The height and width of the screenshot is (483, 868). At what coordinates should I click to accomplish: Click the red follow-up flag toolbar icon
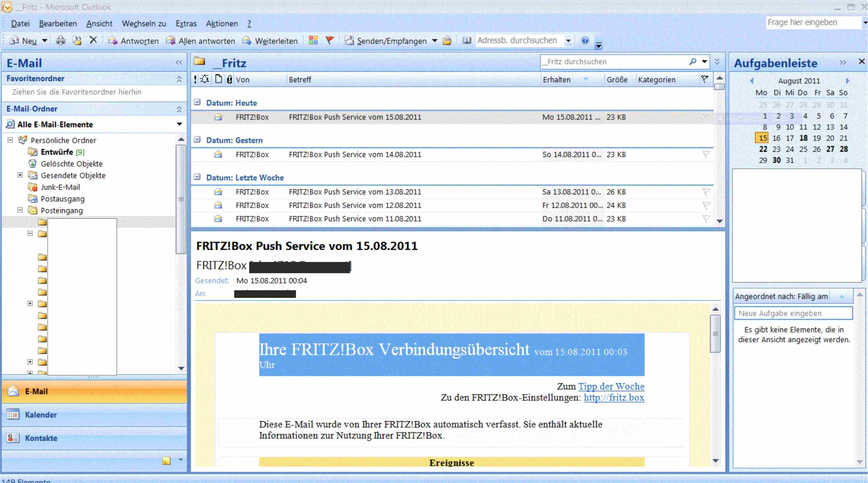(330, 40)
